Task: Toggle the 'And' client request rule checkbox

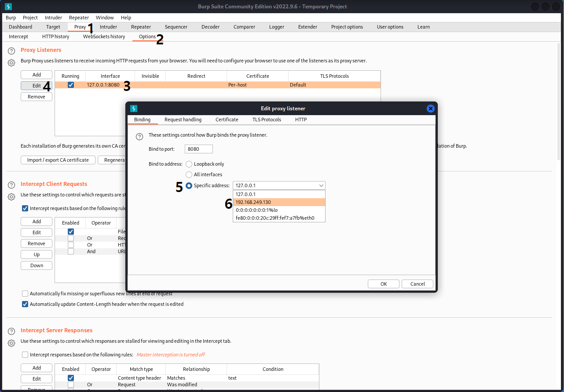Action: (71, 251)
